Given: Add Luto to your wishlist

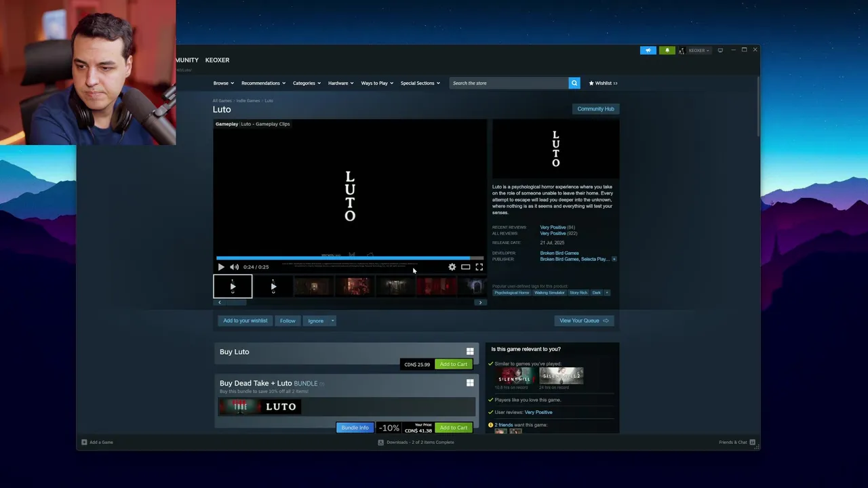Looking at the screenshot, I should 245,321.
